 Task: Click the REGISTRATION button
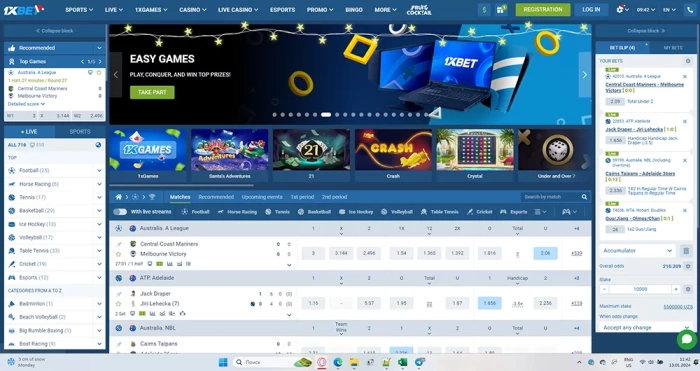(543, 9)
